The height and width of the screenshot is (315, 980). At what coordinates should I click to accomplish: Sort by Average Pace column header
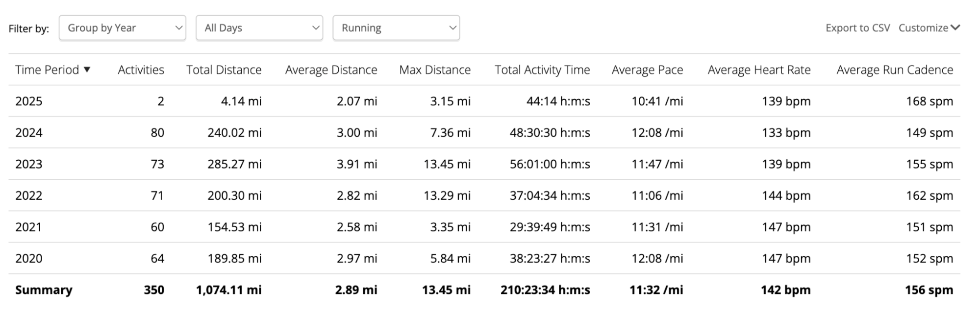click(647, 70)
